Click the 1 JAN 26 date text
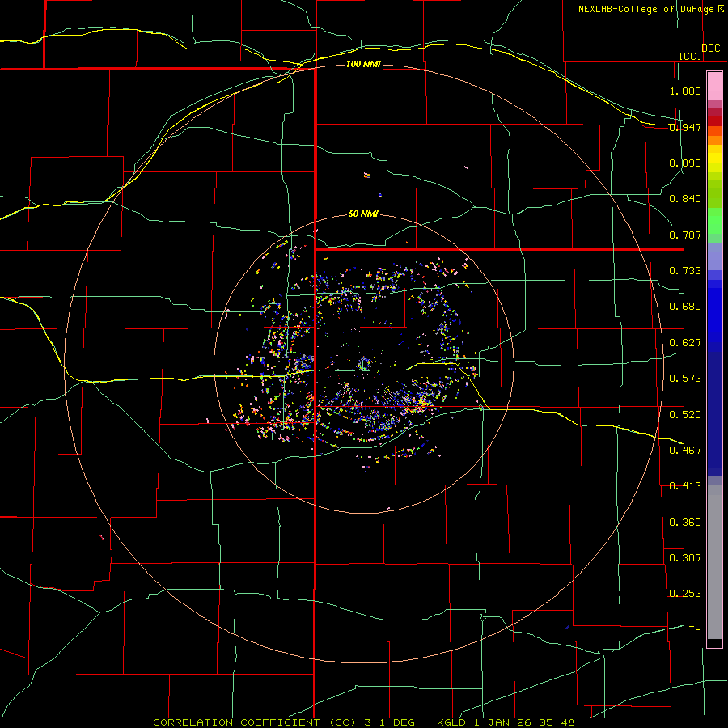This screenshot has height=728, width=728. click(505, 722)
